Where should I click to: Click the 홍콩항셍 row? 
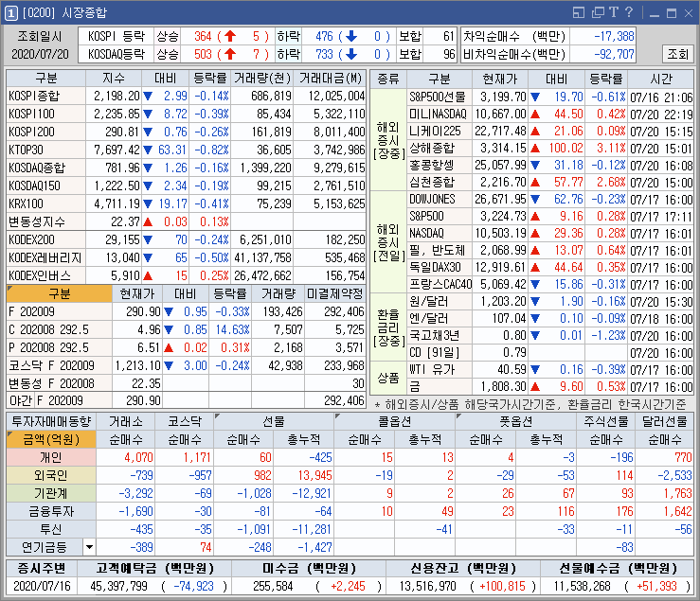[x=550, y=165]
